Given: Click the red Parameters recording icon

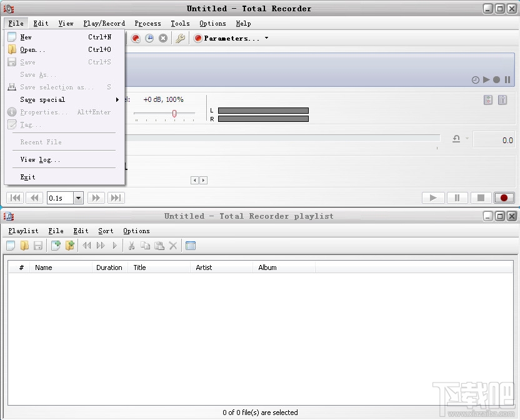Looking at the screenshot, I should click(197, 38).
